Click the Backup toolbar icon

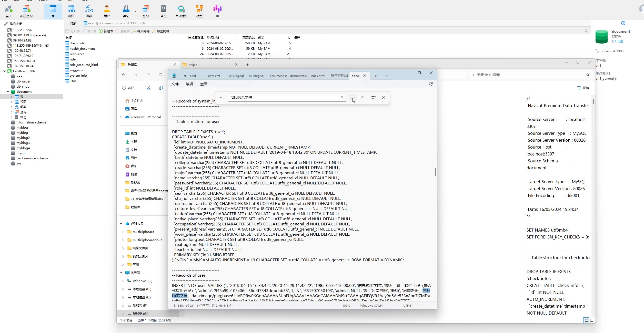163,11
